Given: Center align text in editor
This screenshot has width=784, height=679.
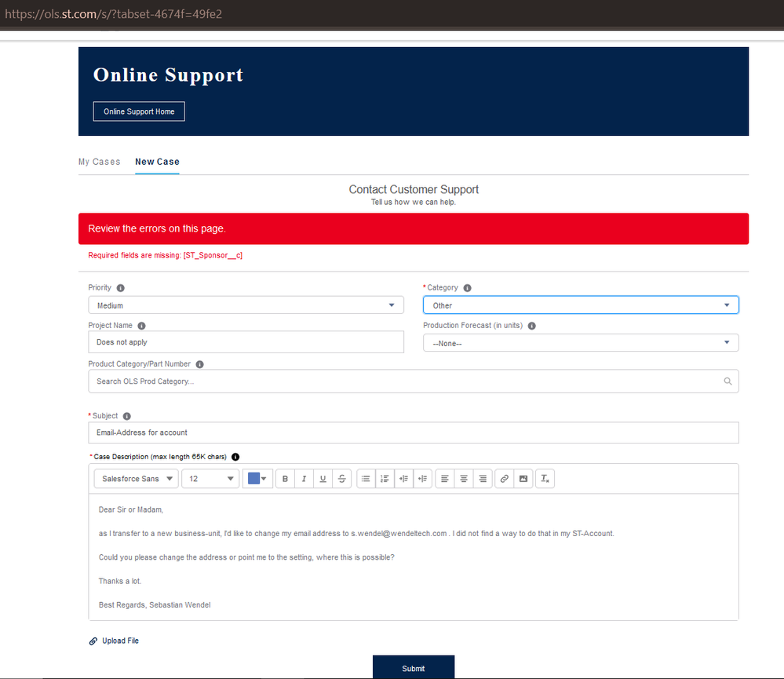Looking at the screenshot, I should (x=464, y=479).
